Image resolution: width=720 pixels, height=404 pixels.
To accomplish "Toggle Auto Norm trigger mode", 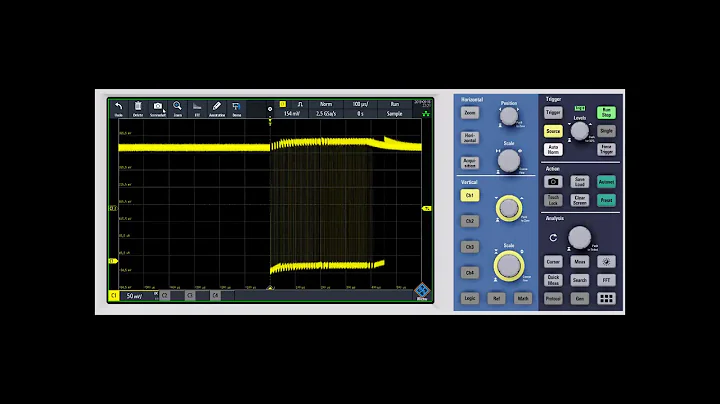I will [x=553, y=150].
